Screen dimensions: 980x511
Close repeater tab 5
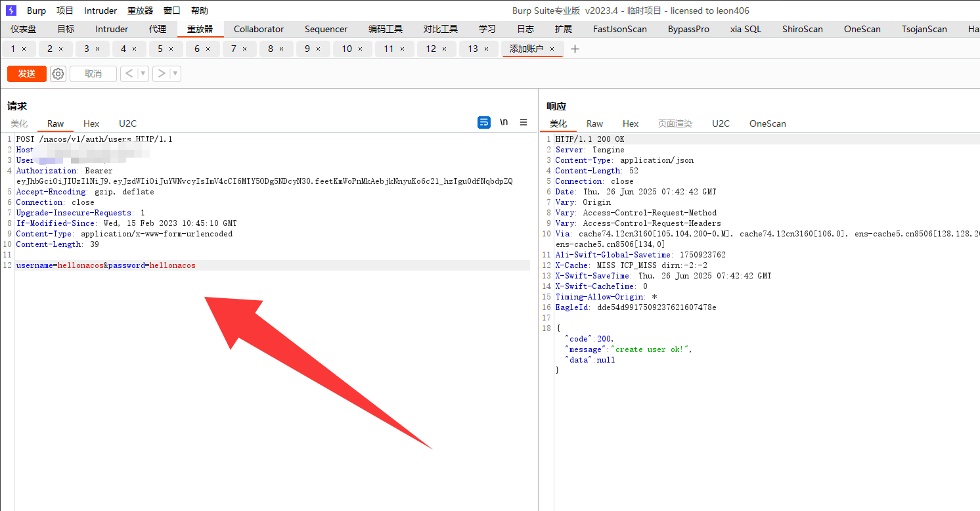tap(171, 49)
